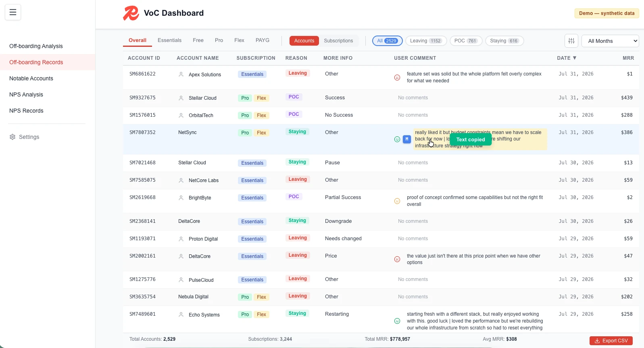This screenshot has height=348, width=644.
Task: Click the user icon beside PulseCloud
Action: pyautogui.click(x=181, y=280)
